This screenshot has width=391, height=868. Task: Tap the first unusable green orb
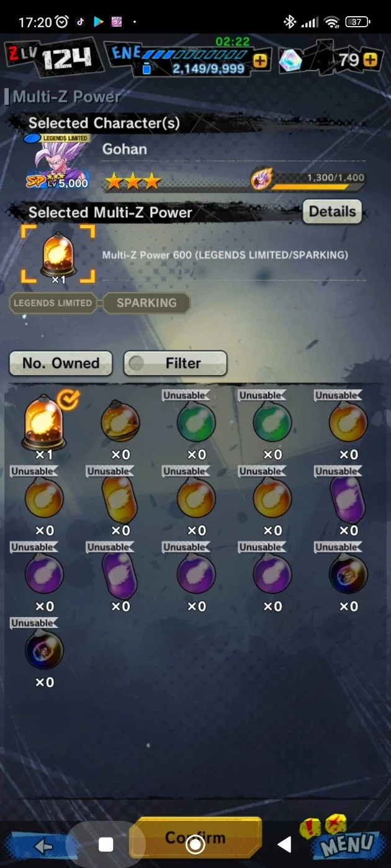[196, 422]
